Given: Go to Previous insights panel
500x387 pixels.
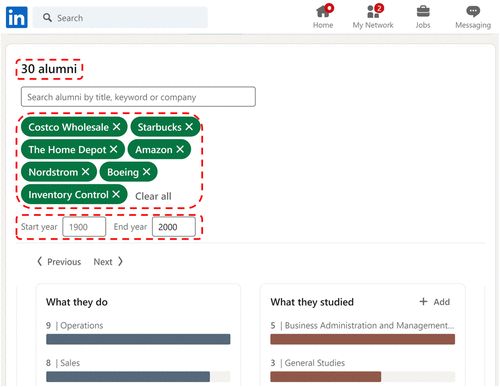Looking at the screenshot, I should (59, 262).
